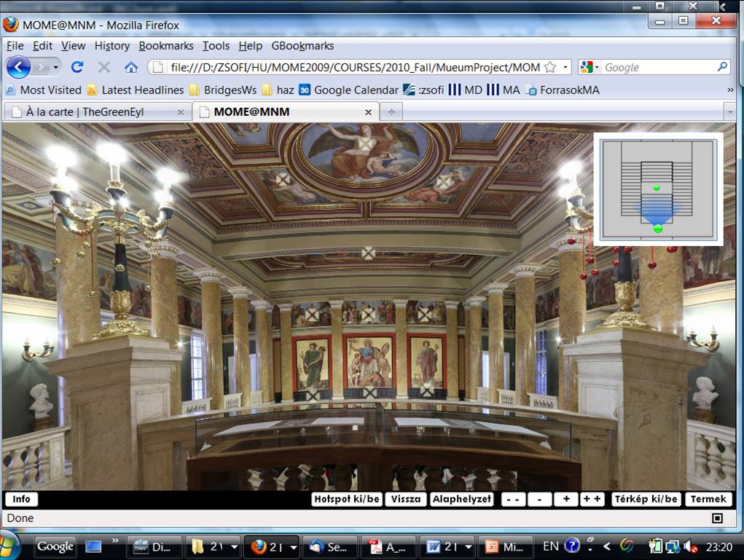Screen dimensions: 744x560
Task: Open the hotspot on the left ceiling panel
Action: [283, 180]
